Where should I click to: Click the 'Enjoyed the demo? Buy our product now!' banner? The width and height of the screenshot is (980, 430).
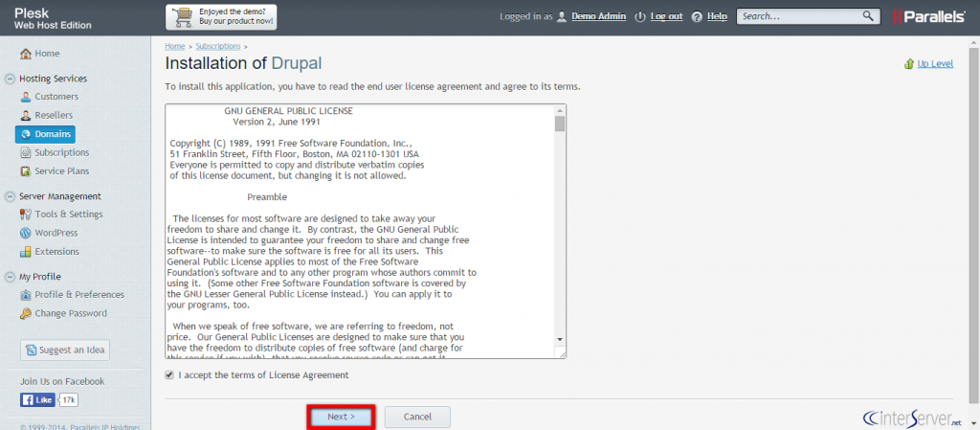click(x=221, y=17)
